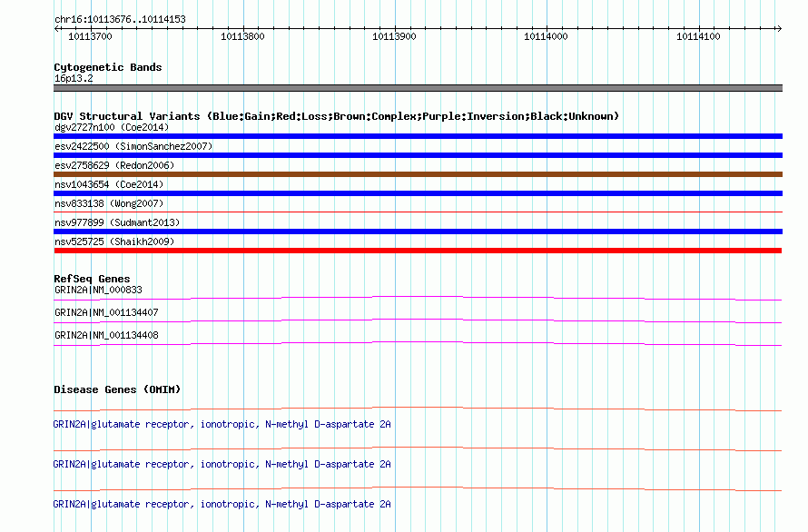
Task: Open variant nsv833138 (Wong2007) label
Action: [109, 203]
